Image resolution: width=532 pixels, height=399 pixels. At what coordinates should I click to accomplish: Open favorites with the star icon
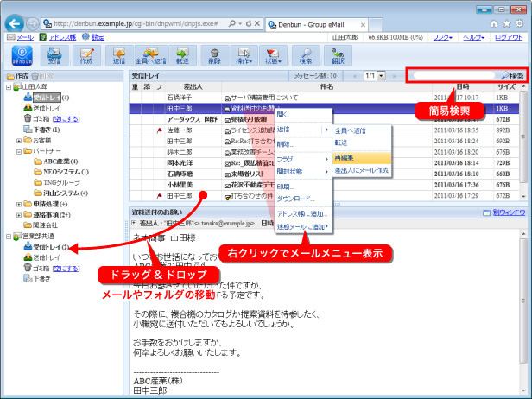pos(507,23)
